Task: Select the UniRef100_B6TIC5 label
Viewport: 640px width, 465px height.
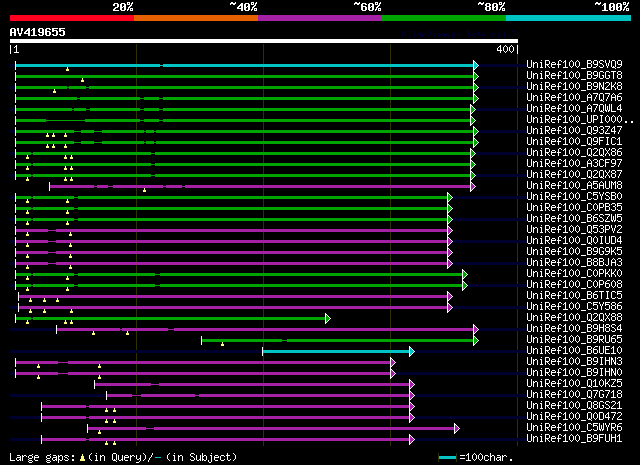Action: pyautogui.click(x=574, y=296)
